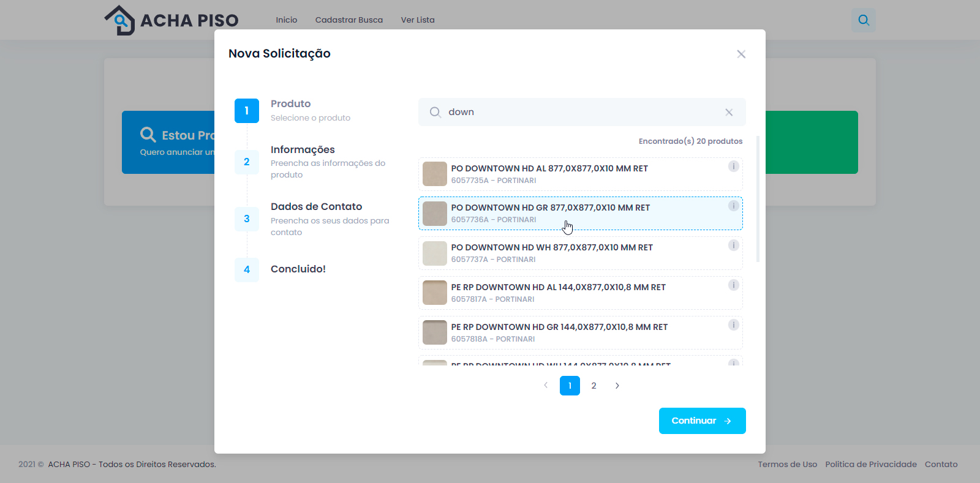Show info for PO DOWNTOWN HD AL 877 product

click(x=733, y=167)
